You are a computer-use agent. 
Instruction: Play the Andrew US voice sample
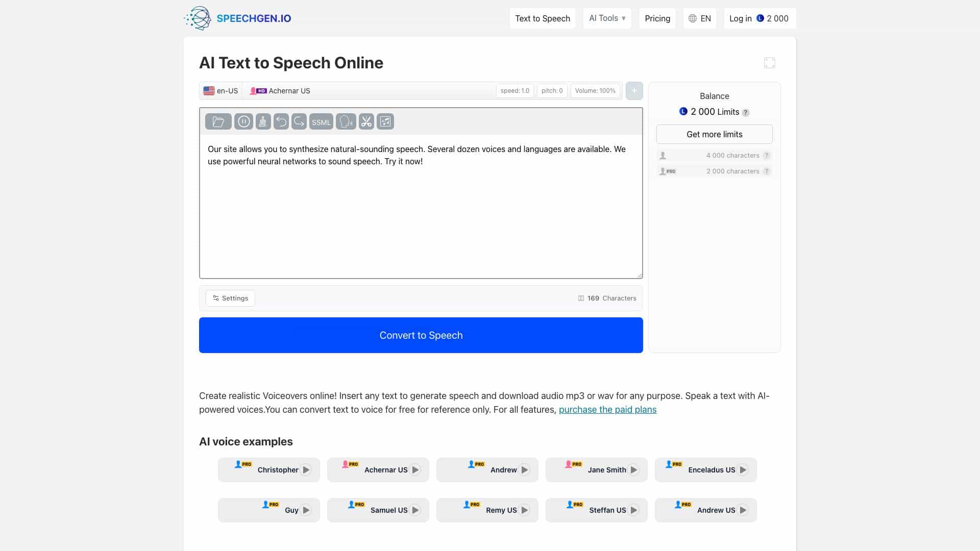tap(743, 510)
